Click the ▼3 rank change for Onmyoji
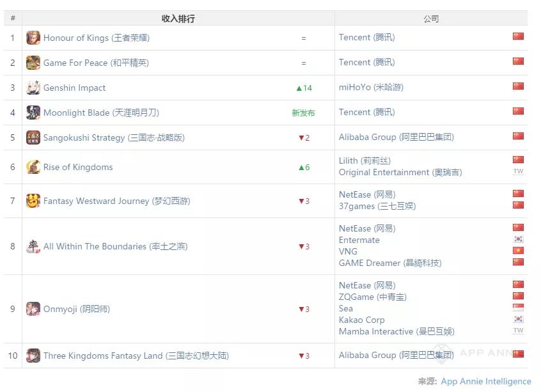The height and width of the screenshot is (392, 541). pos(304,309)
